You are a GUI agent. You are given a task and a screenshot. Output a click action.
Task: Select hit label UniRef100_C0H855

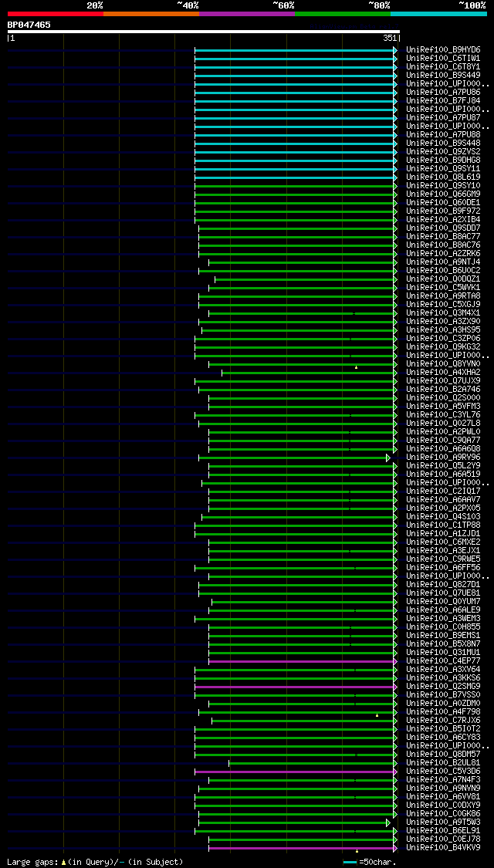point(443,627)
